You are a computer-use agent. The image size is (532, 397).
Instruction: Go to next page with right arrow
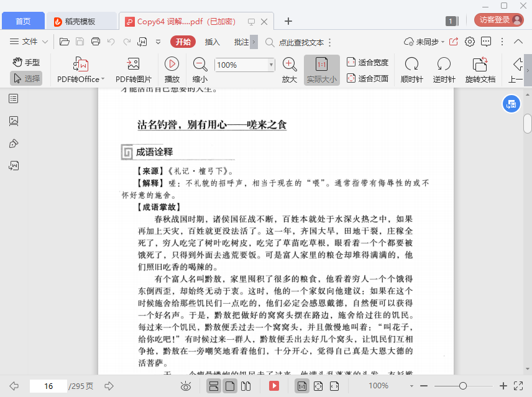tap(109, 386)
